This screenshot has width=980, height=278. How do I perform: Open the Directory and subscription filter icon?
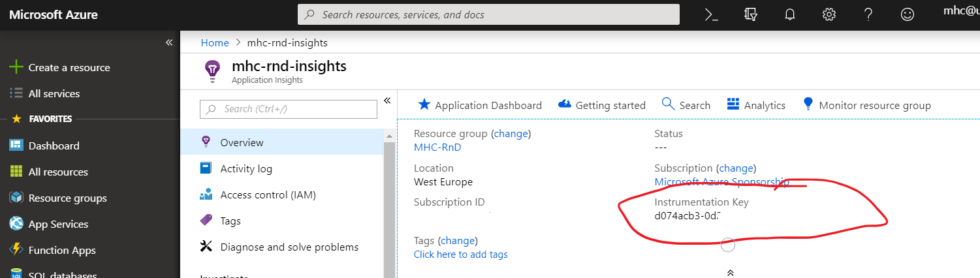pos(751,14)
